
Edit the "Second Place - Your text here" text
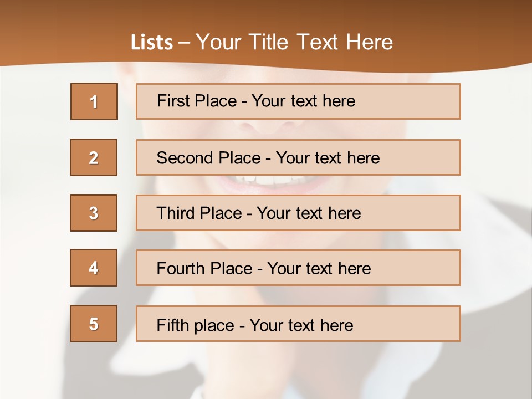[x=268, y=158]
